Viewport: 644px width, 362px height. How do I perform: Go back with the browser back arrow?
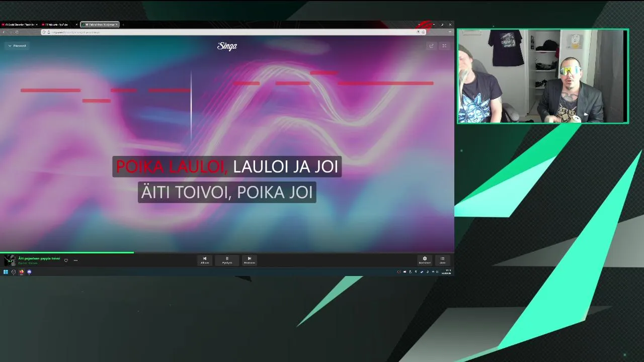[x=4, y=32]
